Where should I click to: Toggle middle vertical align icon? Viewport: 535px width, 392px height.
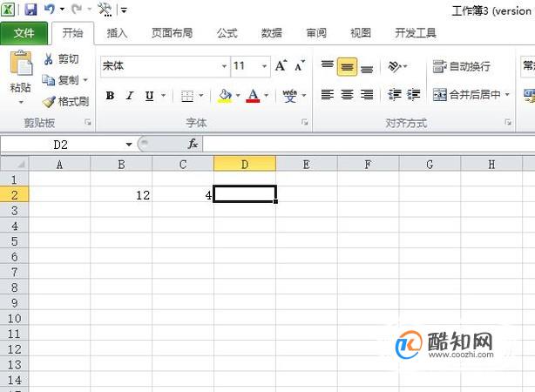347,66
